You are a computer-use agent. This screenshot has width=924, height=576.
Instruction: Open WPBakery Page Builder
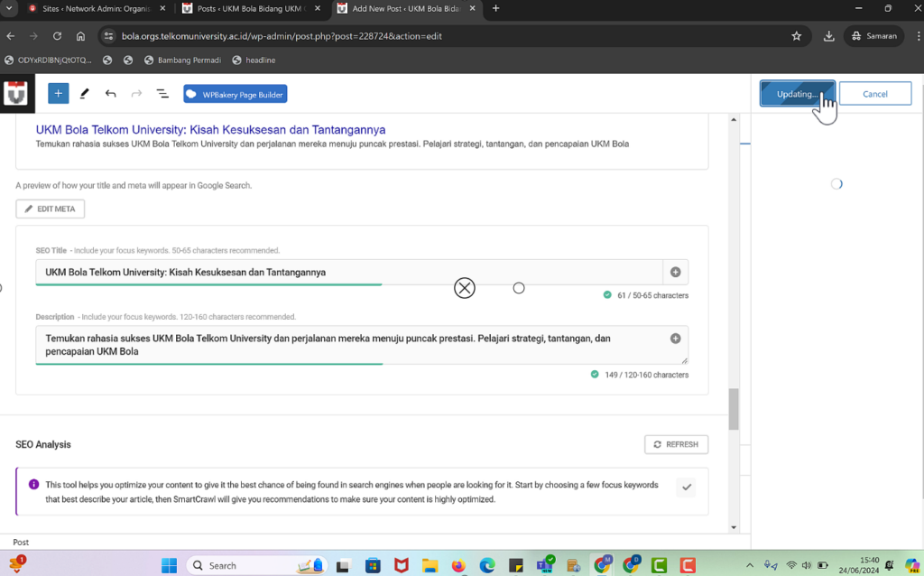[235, 93]
